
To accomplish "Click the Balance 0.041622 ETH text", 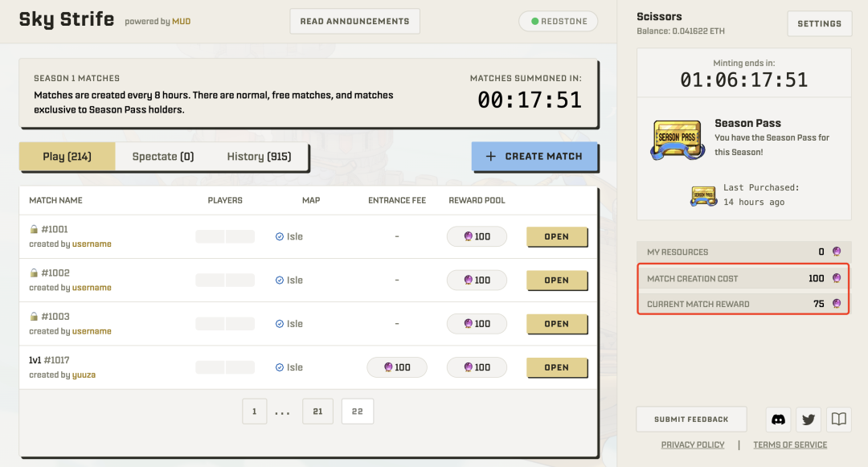I will point(681,31).
